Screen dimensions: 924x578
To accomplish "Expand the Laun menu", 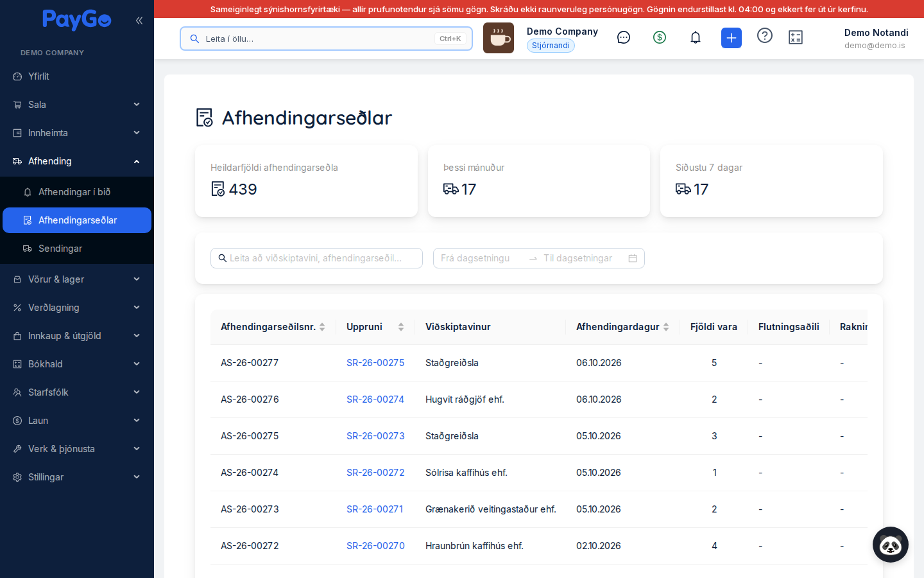I will click(77, 421).
